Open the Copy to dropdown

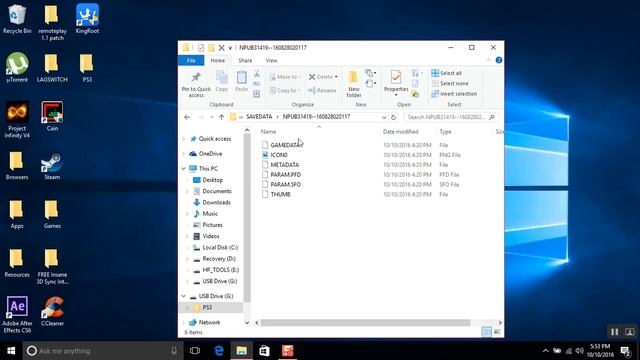point(285,90)
